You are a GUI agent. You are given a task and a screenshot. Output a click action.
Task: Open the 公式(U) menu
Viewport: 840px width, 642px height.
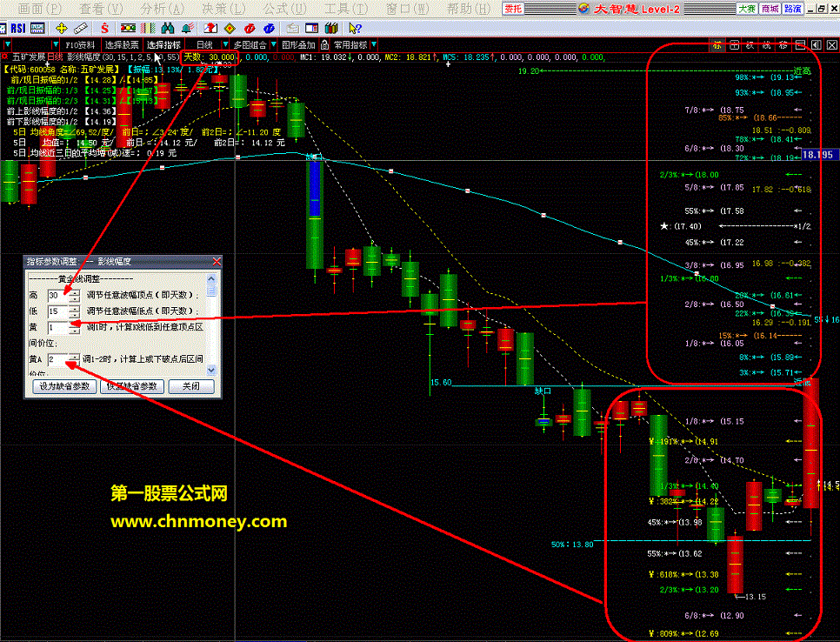click(285, 9)
